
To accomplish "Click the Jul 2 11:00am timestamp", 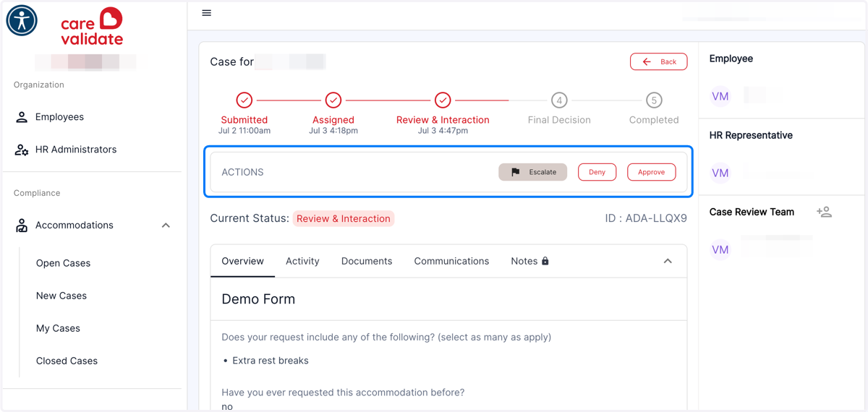I will [244, 131].
